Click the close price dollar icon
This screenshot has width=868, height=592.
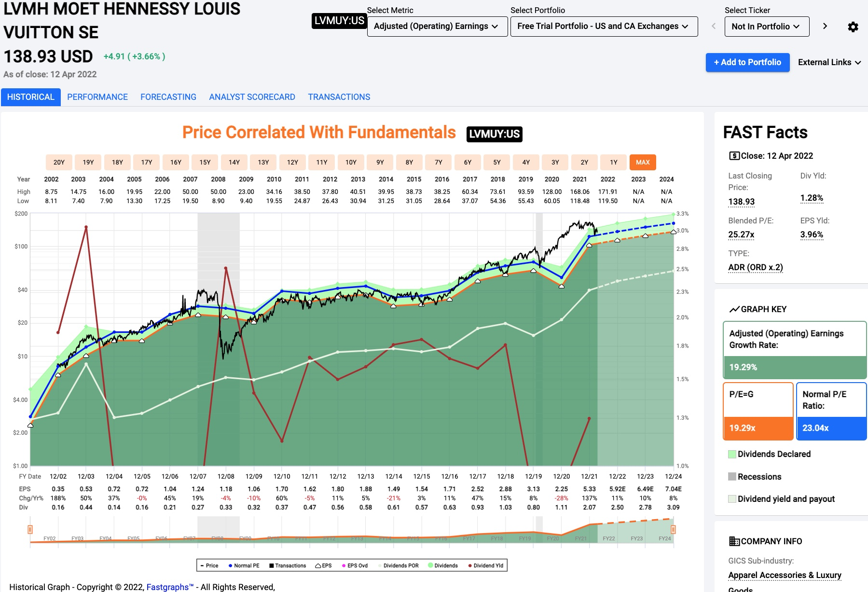coord(734,156)
